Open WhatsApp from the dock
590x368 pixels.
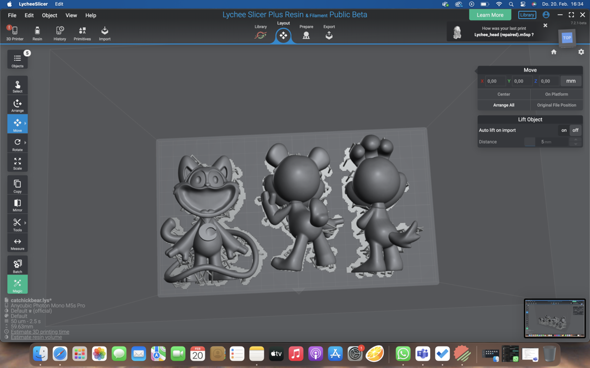(x=403, y=354)
